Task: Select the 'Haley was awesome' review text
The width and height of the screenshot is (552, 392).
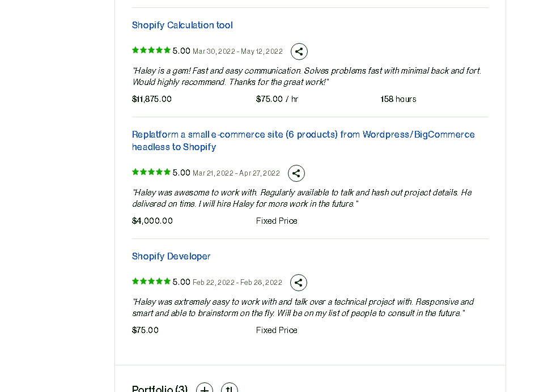Action: click(x=302, y=198)
